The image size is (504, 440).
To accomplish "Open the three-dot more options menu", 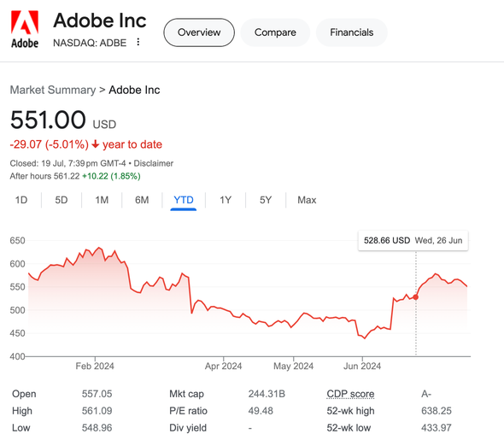I will [138, 42].
